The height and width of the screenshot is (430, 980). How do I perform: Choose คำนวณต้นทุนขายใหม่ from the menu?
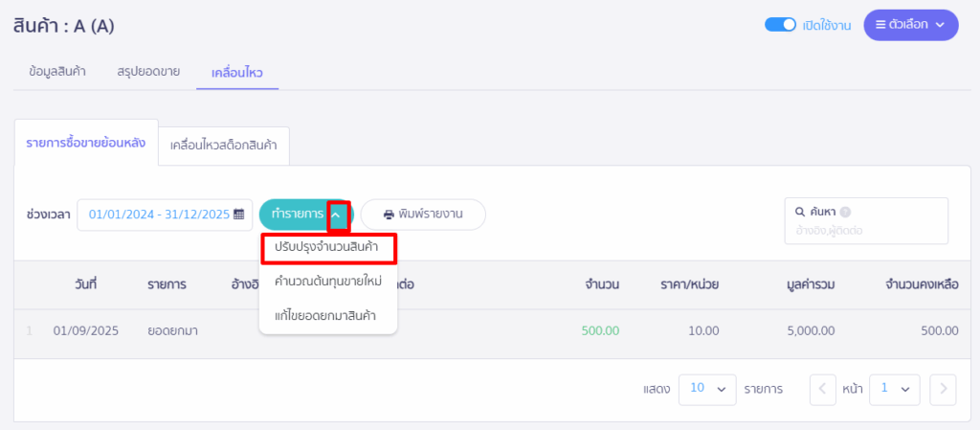328,282
